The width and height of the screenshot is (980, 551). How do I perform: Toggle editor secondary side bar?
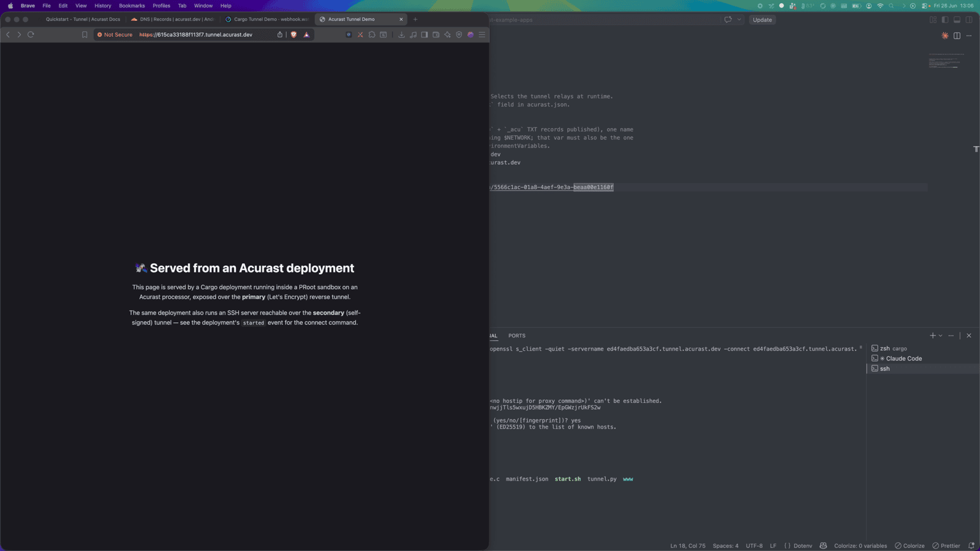tap(969, 20)
